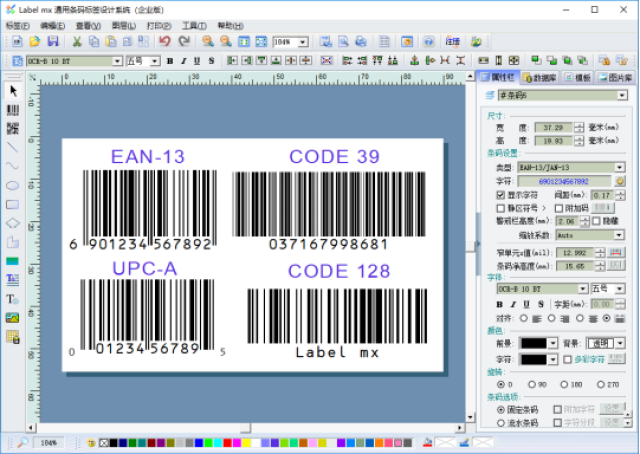Open the background transparent color dropdown
Screen dimensions: 640x454
click(x=620, y=343)
